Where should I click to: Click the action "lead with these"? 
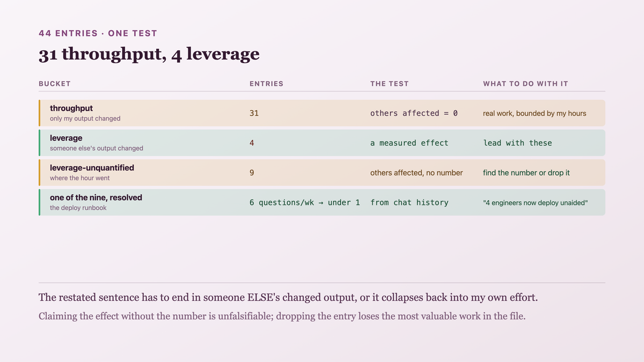[517, 143]
